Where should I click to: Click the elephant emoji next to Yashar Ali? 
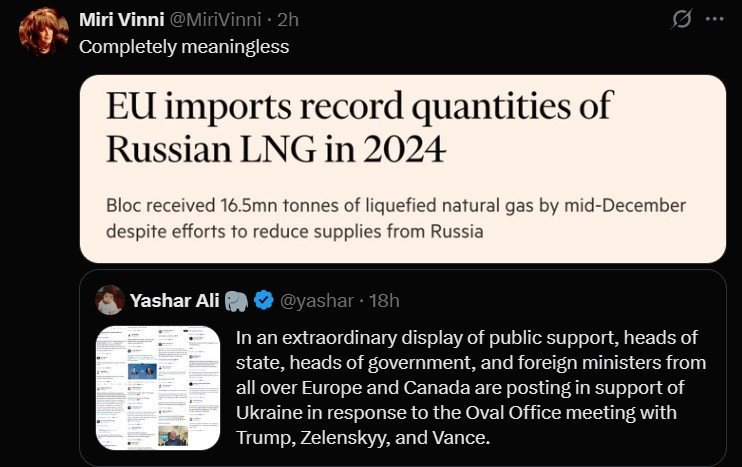pos(236,301)
